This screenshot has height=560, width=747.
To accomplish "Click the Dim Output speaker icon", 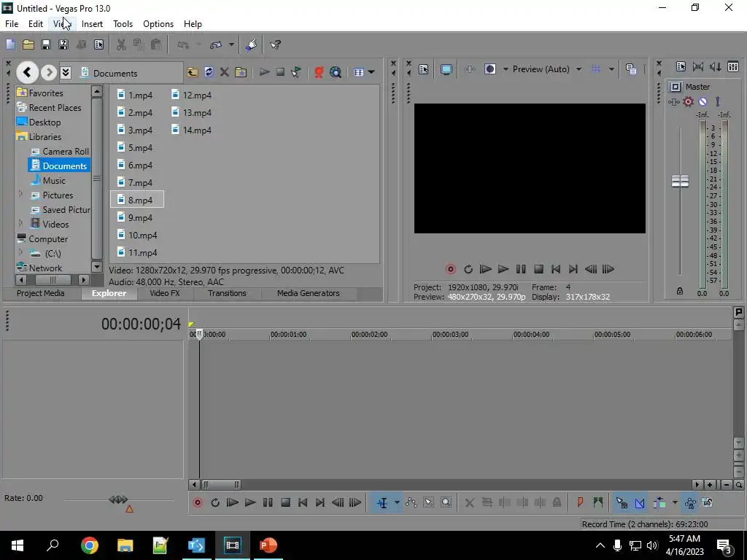I will 715,67.
